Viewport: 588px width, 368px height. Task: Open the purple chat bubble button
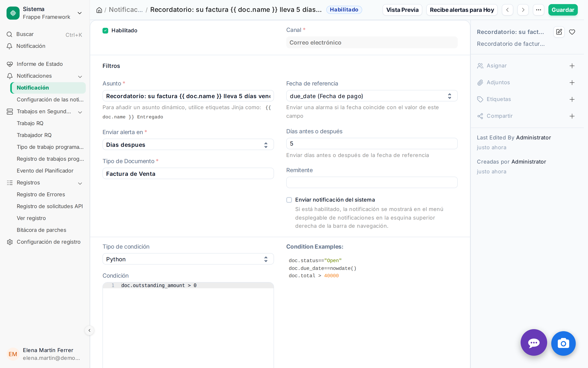pyautogui.click(x=534, y=342)
